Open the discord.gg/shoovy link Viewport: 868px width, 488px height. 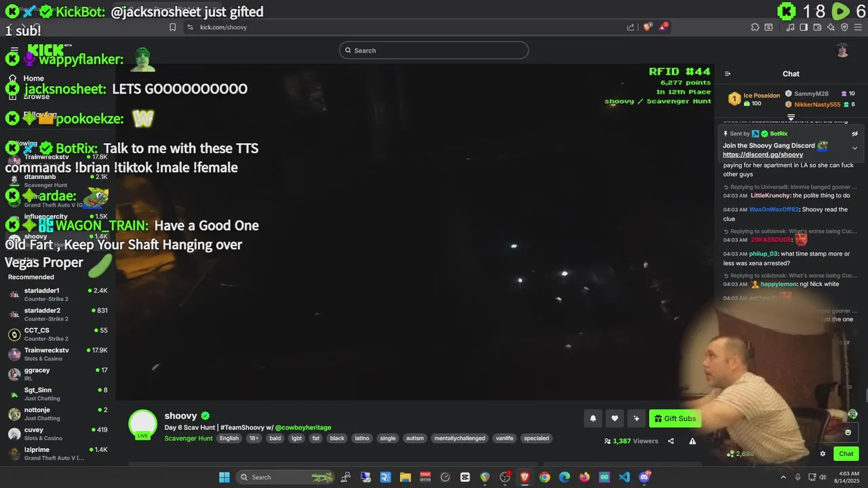tap(763, 155)
